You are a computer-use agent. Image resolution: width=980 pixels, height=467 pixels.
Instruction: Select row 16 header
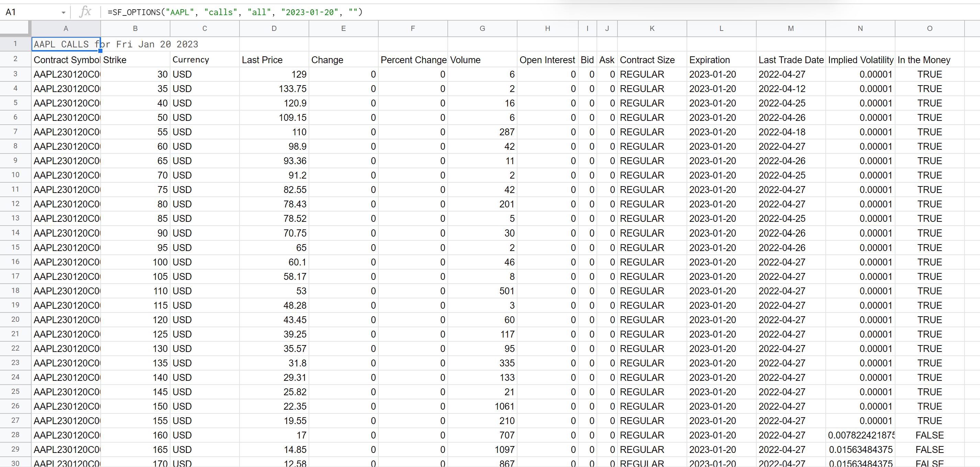point(15,262)
